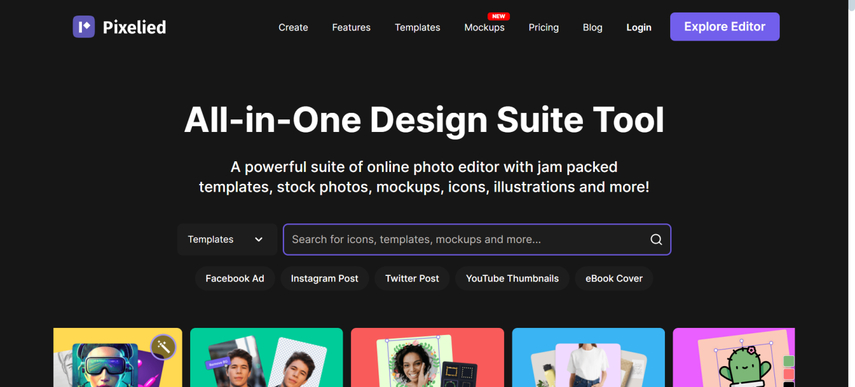The height and width of the screenshot is (387, 855).
Task: Open the Mockups navigation item
Action: [x=484, y=27]
